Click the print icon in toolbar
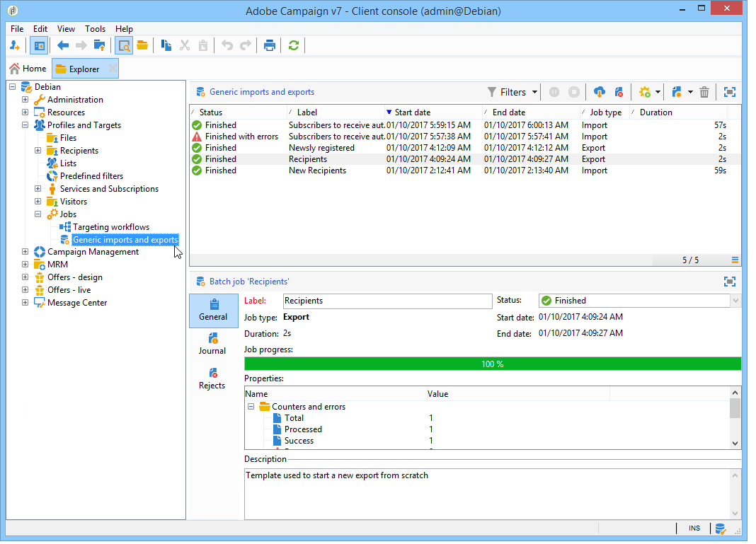Image resolution: width=756 pixels, height=544 pixels. click(x=270, y=46)
